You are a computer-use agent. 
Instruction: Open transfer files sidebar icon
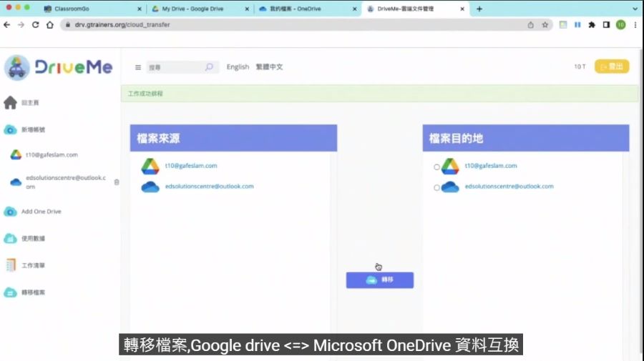tap(10, 292)
